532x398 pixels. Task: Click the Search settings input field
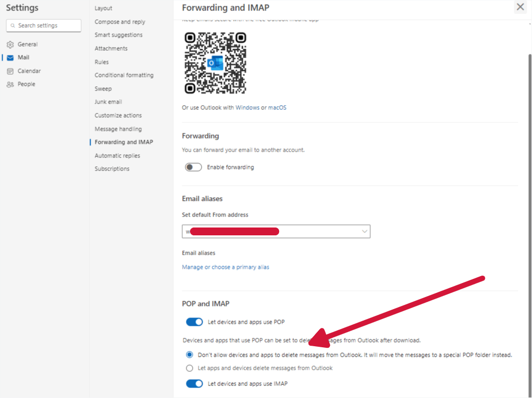coord(44,26)
